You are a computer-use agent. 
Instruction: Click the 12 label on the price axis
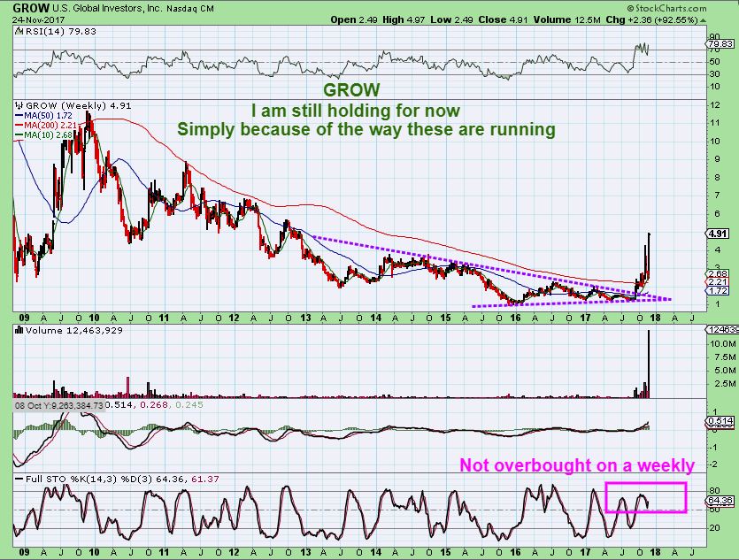click(x=715, y=105)
